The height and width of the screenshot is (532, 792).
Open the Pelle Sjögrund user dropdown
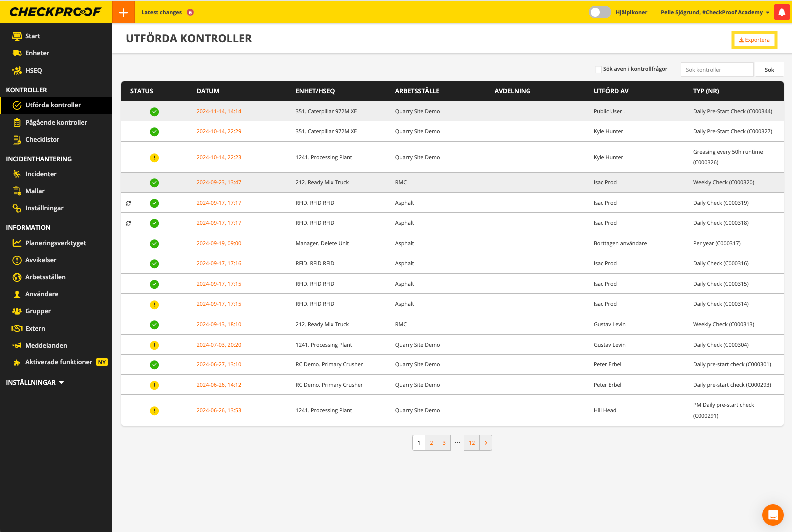pyautogui.click(x=715, y=12)
